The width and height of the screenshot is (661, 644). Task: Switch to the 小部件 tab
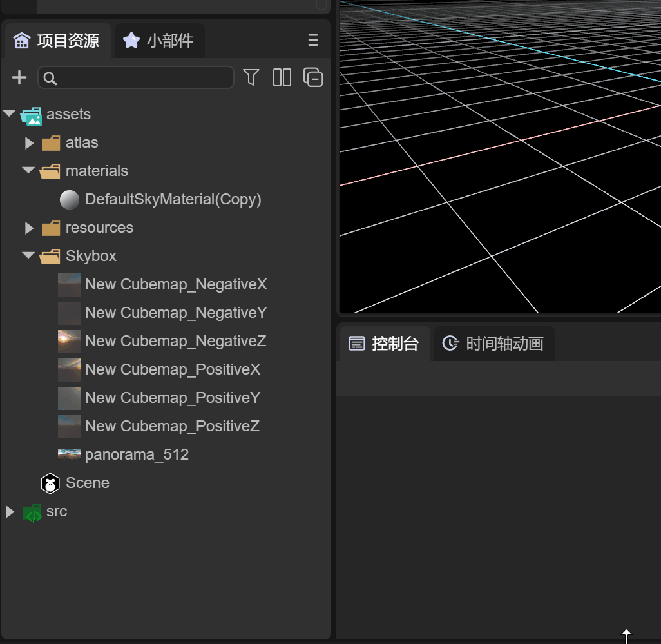[x=158, y=41]
